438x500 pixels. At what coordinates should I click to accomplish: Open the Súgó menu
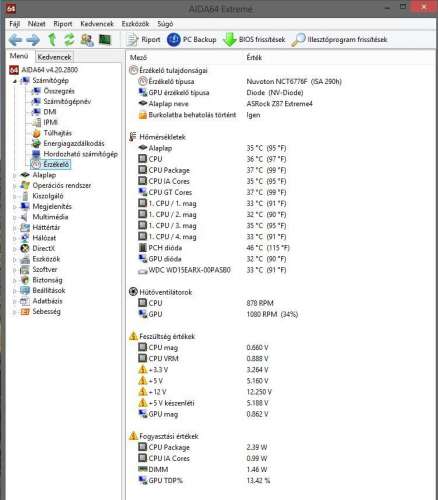click(165, 24)
